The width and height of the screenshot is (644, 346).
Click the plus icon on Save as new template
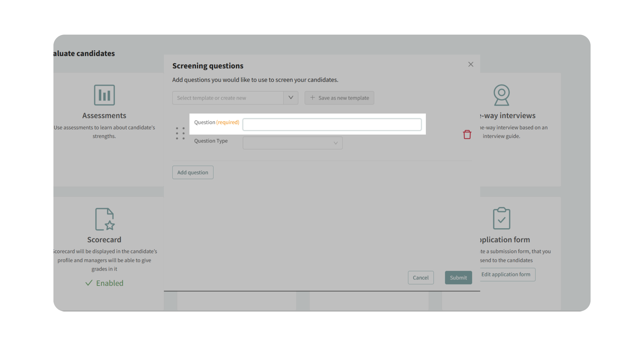tap(312, 98)
